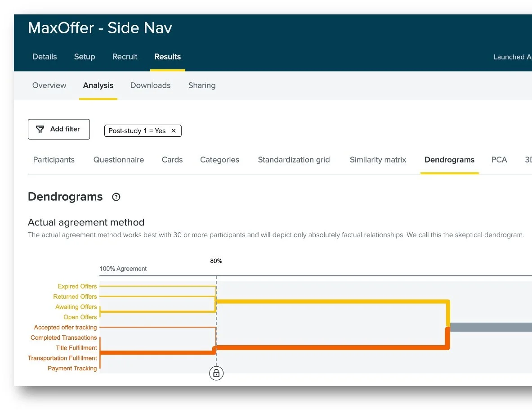This screenshot has height=414, width=532.
Task: Click the Transportation Fulfillment label
Action: [x=62, y=358]
